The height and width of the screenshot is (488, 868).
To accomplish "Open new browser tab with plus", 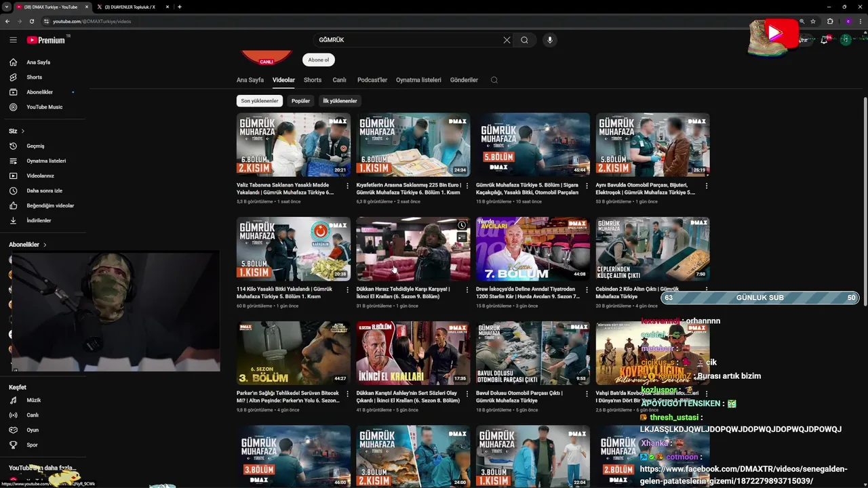I will 179,7.
